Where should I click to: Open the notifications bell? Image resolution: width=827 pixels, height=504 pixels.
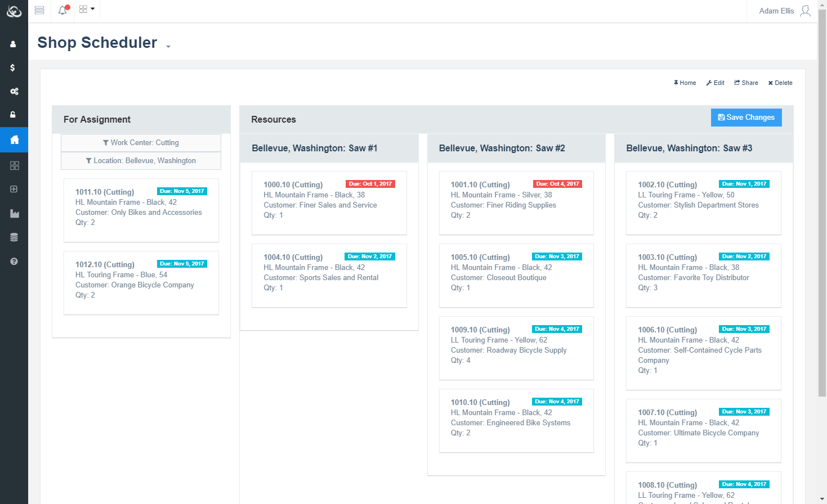tap(63, 10)
